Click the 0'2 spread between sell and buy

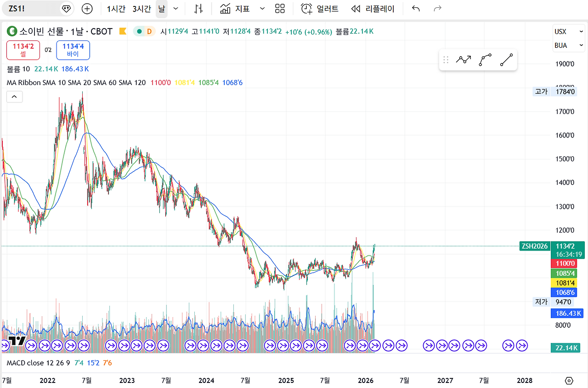(48, 50)
